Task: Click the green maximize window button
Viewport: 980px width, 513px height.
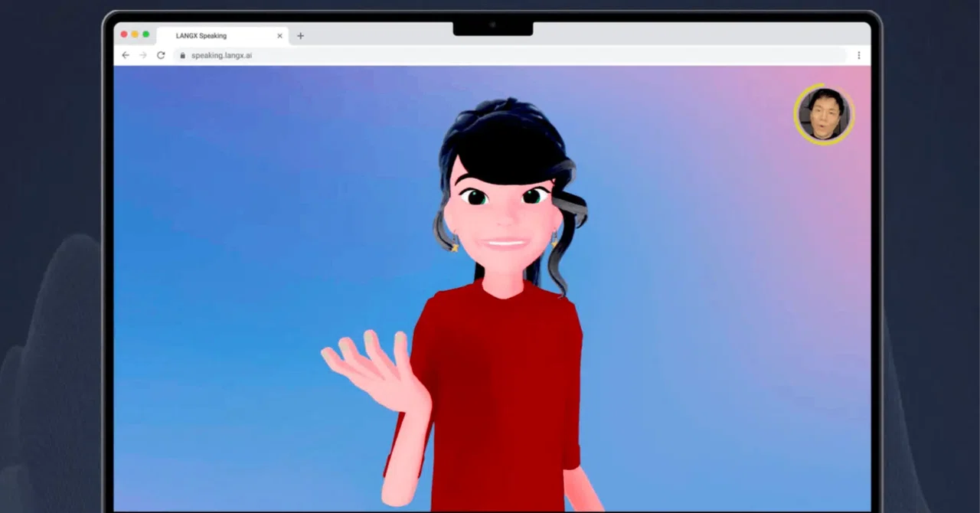Action: click(145, 34)
